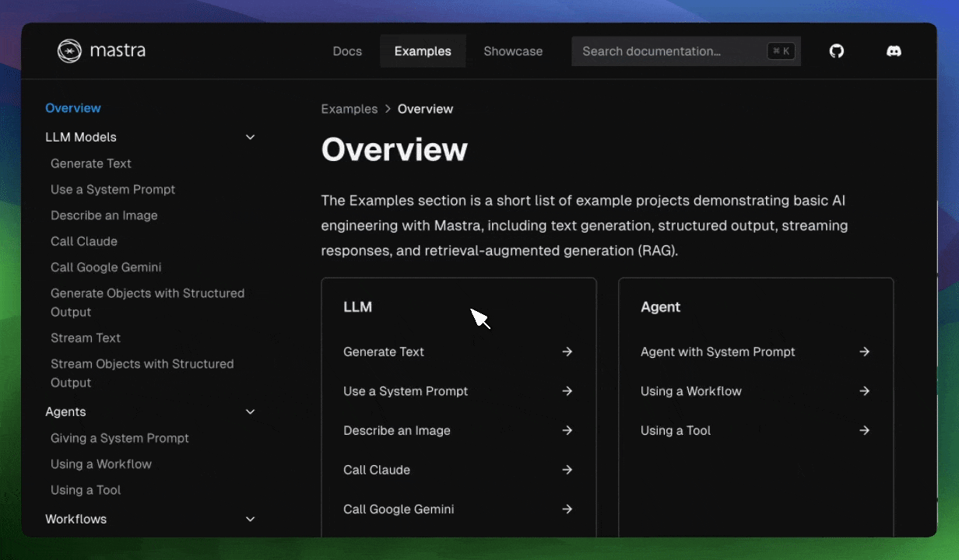This screenshot has width=959, height=560.
Task: Collapse the Workflows sidebar section
Action: tap(251, 519)
